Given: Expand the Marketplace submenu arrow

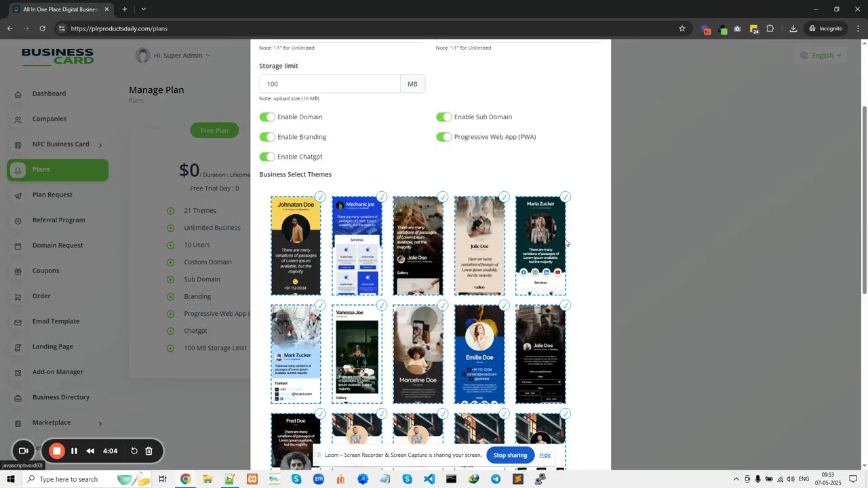Looking at the screenshot, I should click(100, 424).
